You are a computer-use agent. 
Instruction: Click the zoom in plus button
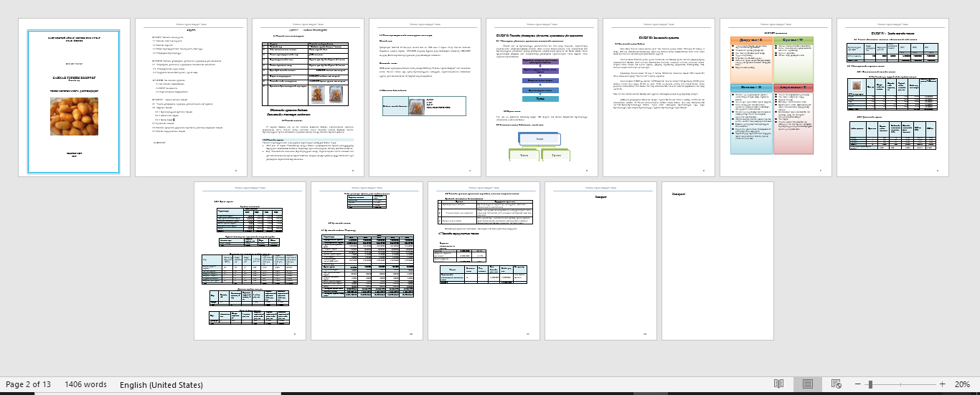tap(942, 384)
